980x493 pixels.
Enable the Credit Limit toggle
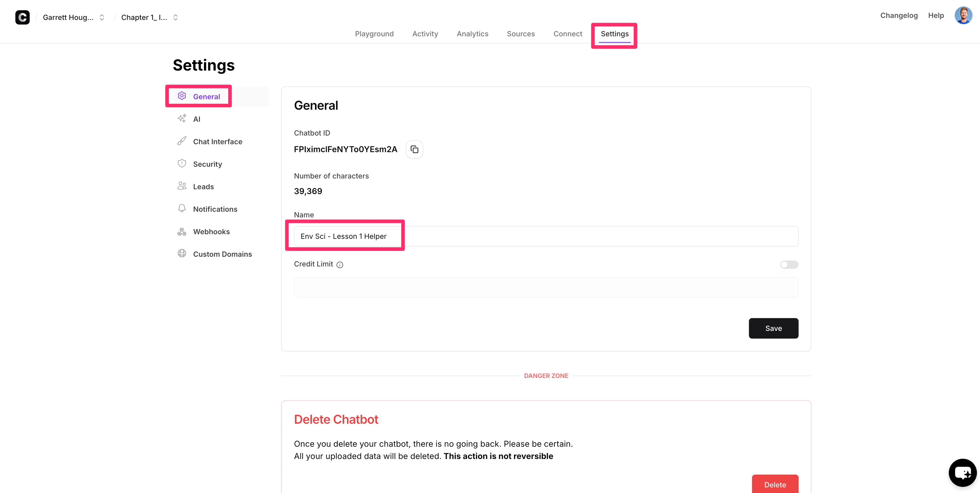(789, 265)
